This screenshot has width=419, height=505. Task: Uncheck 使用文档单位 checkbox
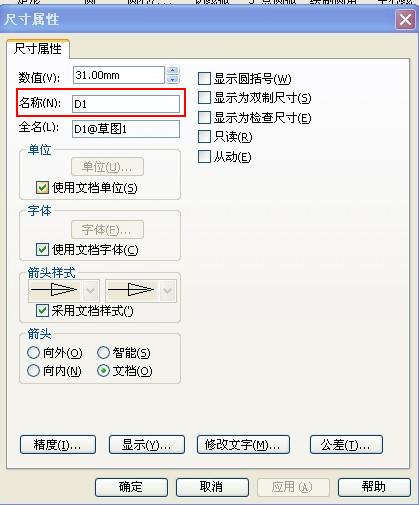click(x=42, y=188)
